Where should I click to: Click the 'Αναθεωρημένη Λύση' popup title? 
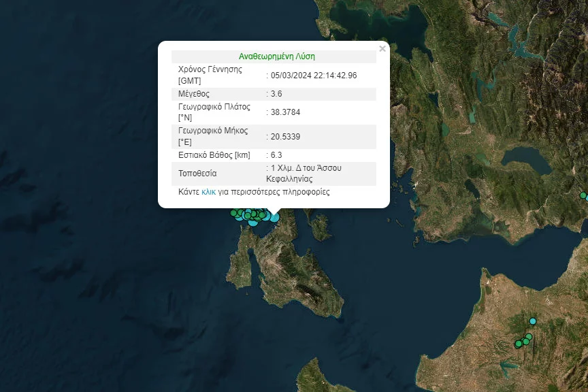[x=276, y=56]
